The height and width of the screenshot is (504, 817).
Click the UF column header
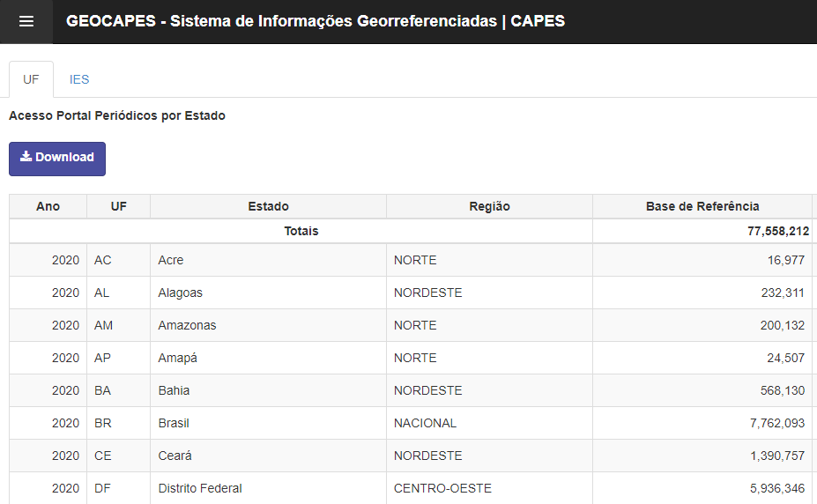pos(119,206)
